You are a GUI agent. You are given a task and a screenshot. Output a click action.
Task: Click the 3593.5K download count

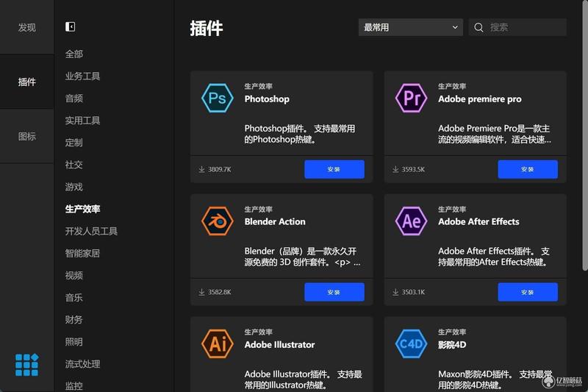pos(413,169)
